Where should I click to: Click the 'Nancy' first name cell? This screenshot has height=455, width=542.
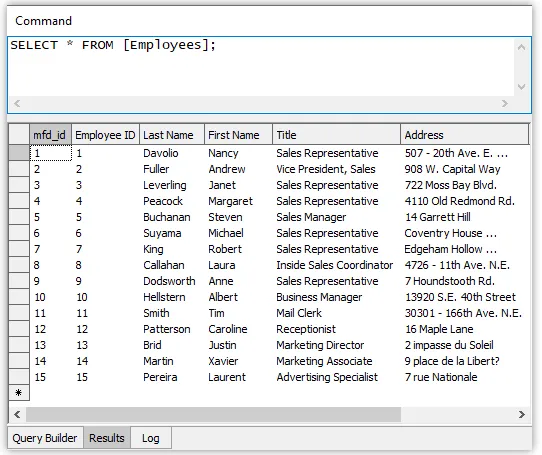[x=239, y=153]
